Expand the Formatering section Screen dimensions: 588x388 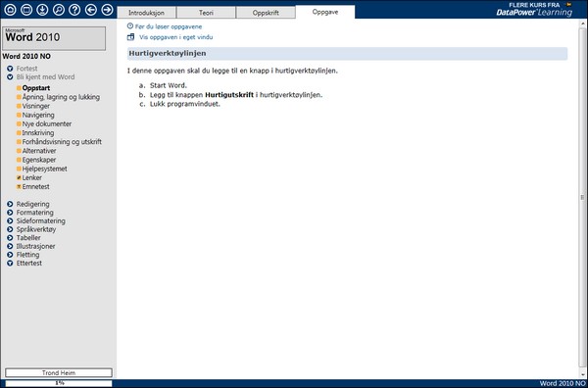point(10,213)
